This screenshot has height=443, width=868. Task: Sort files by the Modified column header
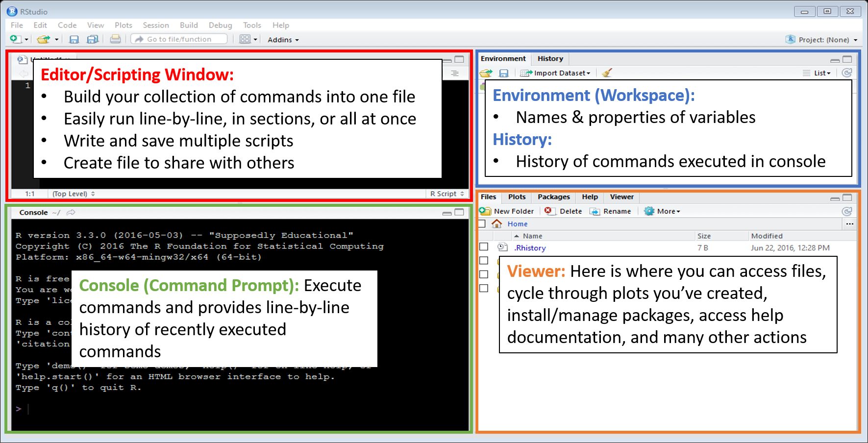click(x=767, y=236)
